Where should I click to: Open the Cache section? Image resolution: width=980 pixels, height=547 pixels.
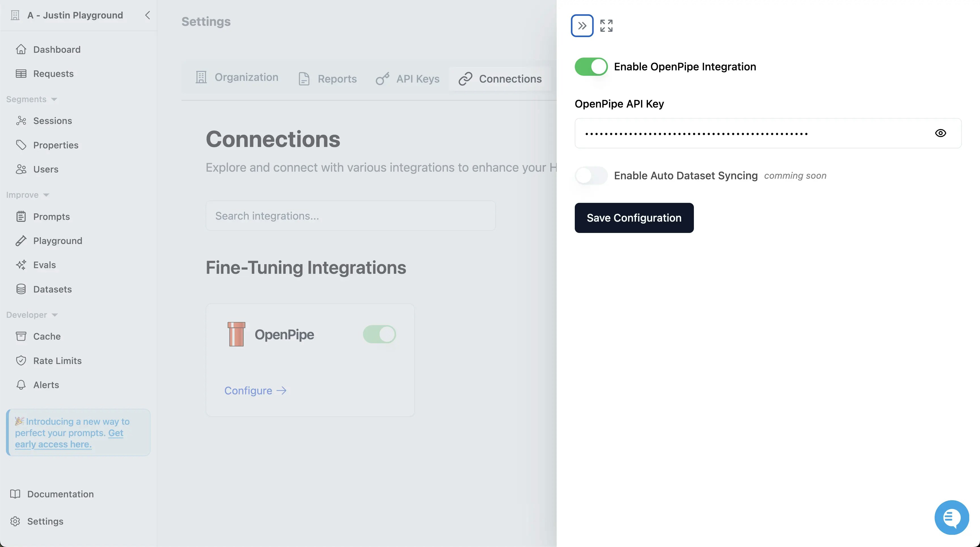tap(47, 336)
